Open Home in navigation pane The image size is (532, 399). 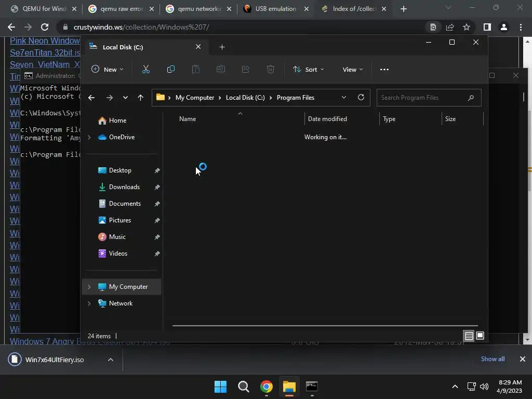click(117, 121)
